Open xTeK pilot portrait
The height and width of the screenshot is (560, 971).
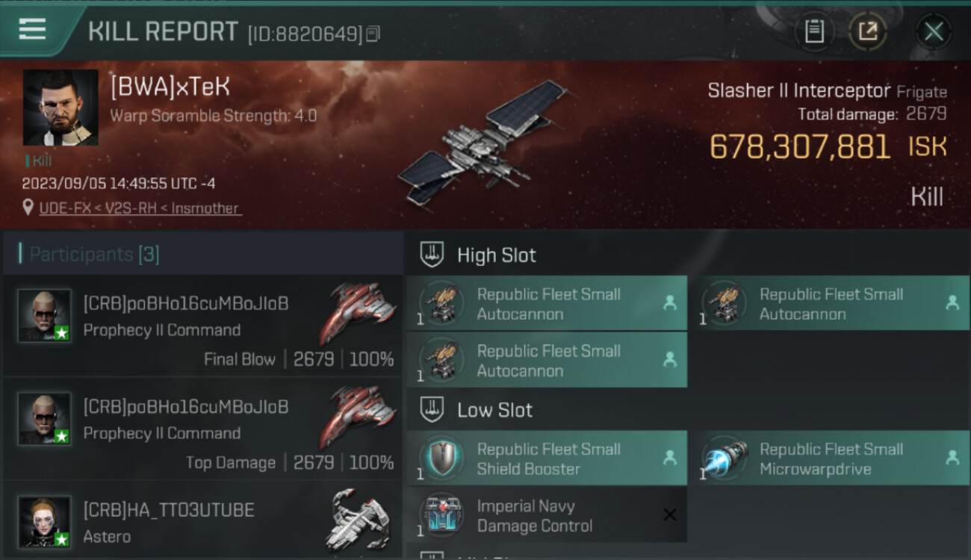[x=61, y=108]
